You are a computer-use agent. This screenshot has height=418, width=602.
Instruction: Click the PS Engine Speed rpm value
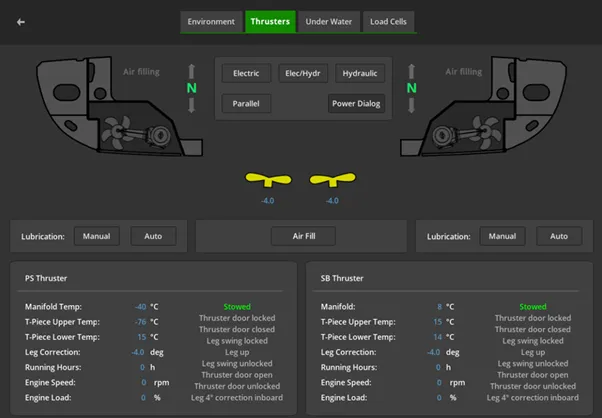coord(144,382)
